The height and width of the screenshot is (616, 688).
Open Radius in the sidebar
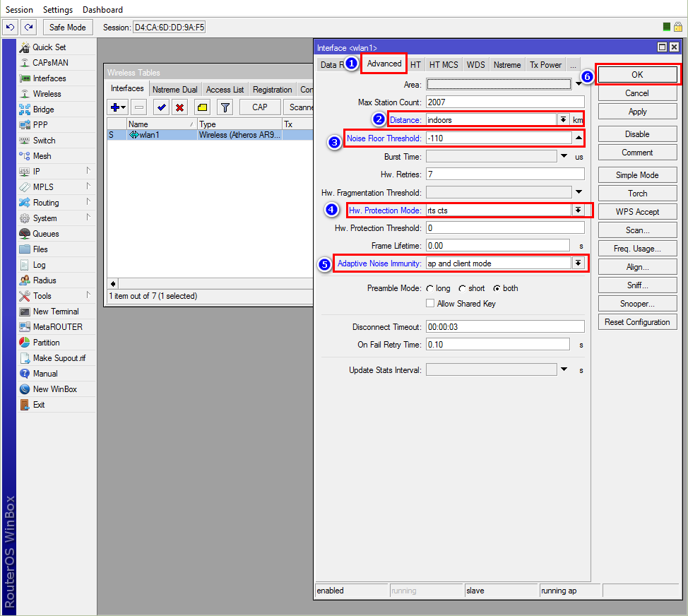[x=45, y=280]
